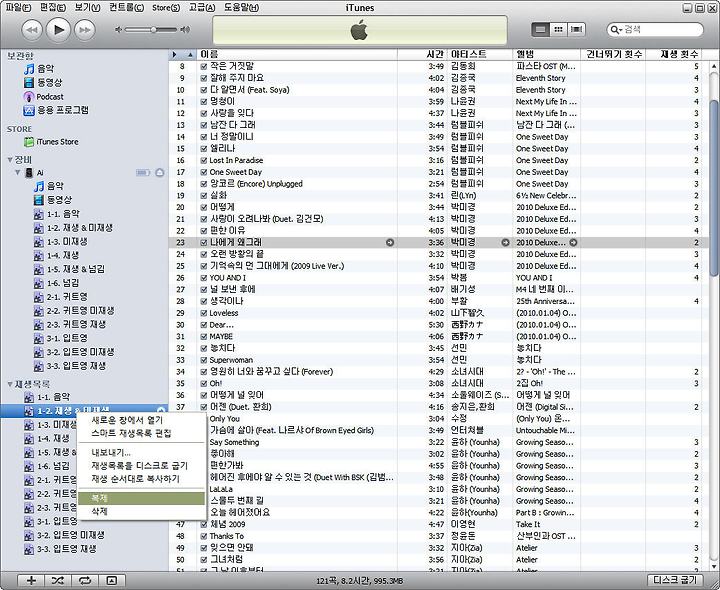Collapse the 장비 section
The width and height of the screenshot is (720, 590).
click(10, 160)
